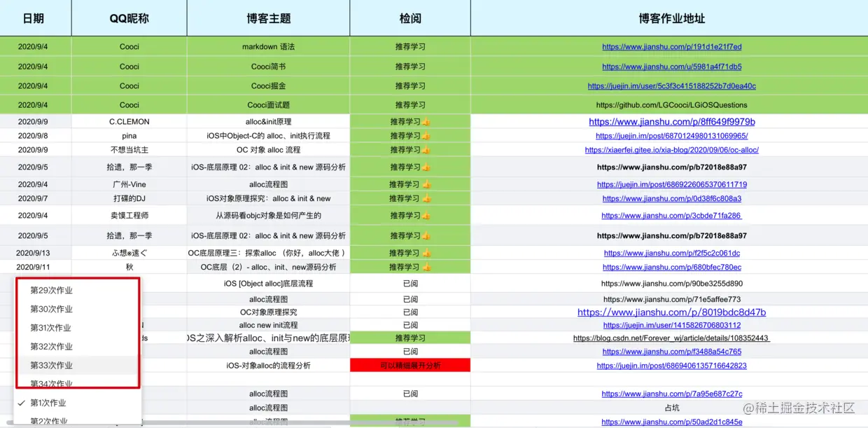This screenshot has width=868, height=428.
Task: Open the blog.csdn.net Forever_wj article link
Action: click(x=671, y=338)
